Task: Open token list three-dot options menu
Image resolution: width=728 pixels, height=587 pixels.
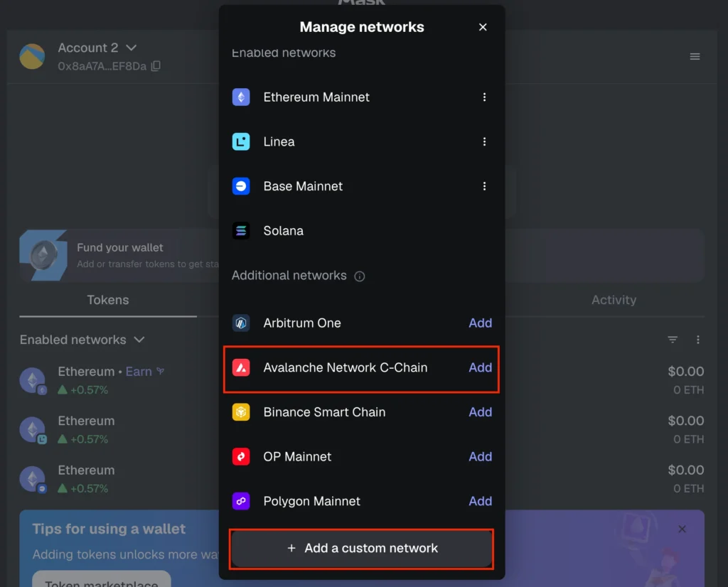Action: pyautogui.click(x=698, y=340)
